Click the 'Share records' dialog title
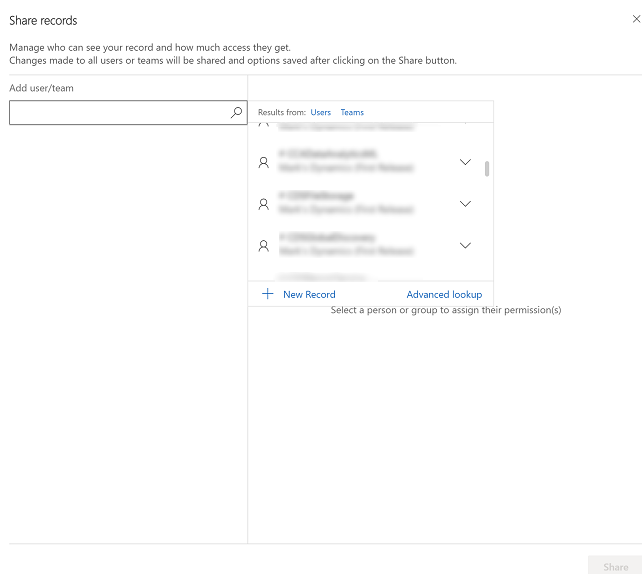Screen dimensions: 642x574 43,20
